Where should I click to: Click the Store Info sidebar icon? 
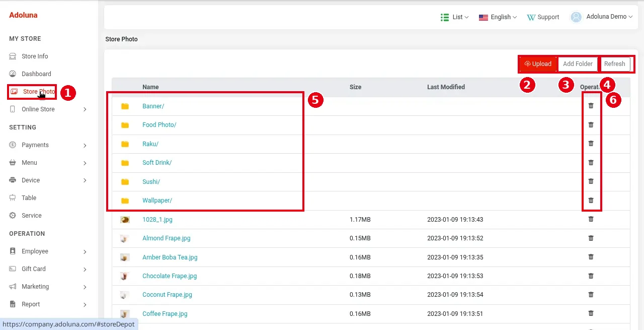pos(13,56)
